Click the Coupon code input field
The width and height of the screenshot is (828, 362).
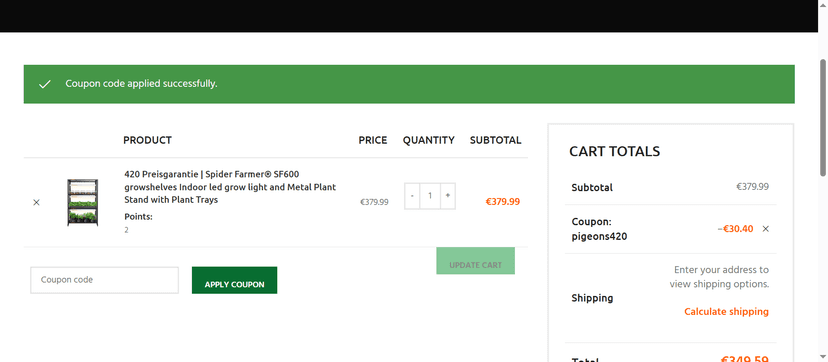[105, 280]
